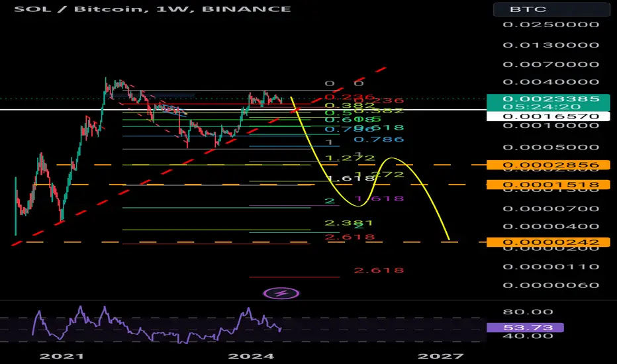
Task: Click the 0.0070000 price axis value
Action: pyautogui.click(x=551, y=64)
